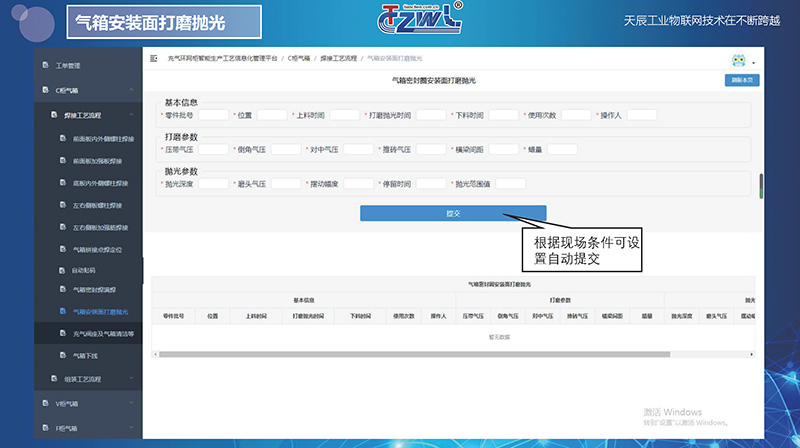The image size is (800, 448).
Task: Focus the 抛光深度 input field
Action: (x=213, y=184)
